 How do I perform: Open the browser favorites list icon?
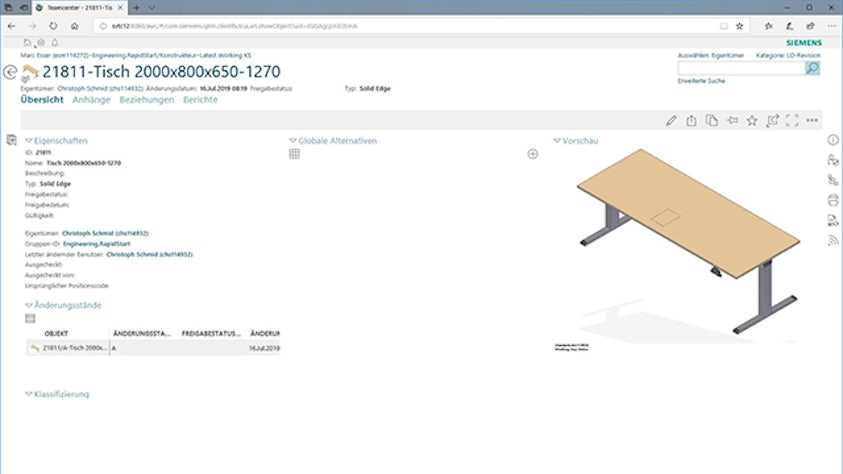[769, 26]
